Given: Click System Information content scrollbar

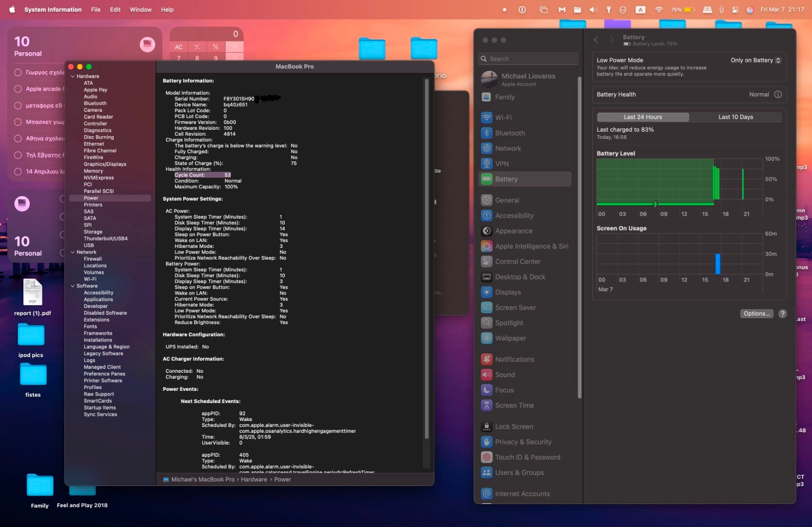Looking at the screenshot, I should (427, 259).
